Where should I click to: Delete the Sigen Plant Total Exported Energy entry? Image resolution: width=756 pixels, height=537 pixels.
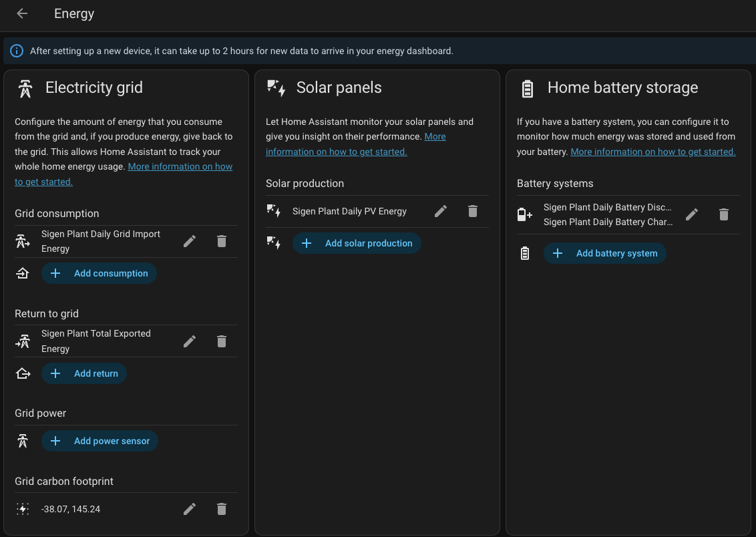tap(221, 341)
